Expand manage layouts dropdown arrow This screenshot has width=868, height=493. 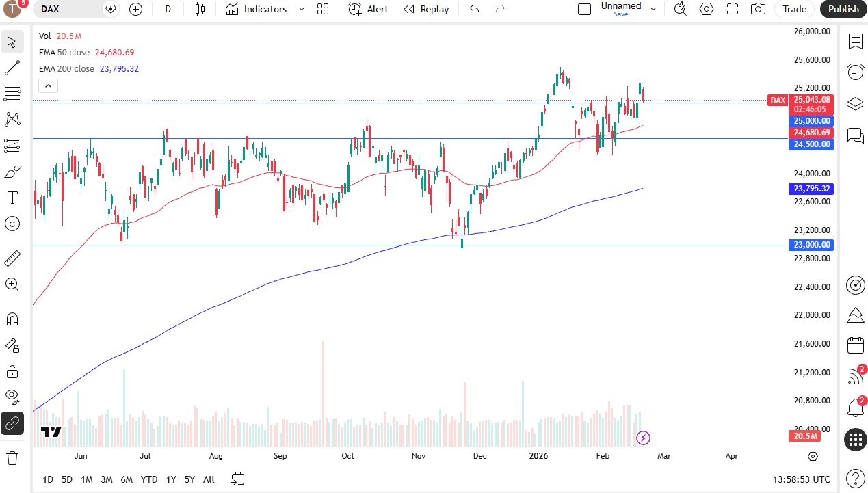pyautogui.click(x=653, y=9)
